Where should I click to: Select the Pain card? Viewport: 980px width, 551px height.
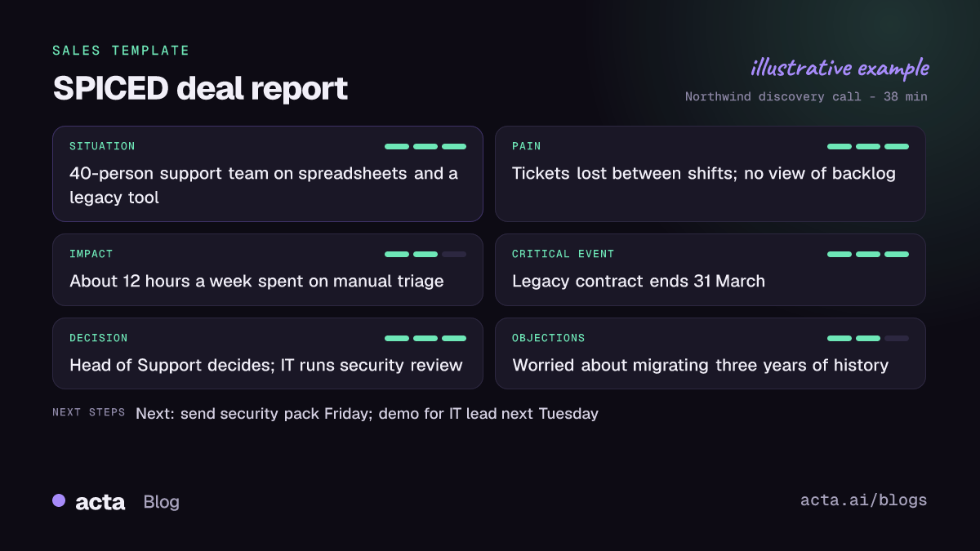pos(710,174)
